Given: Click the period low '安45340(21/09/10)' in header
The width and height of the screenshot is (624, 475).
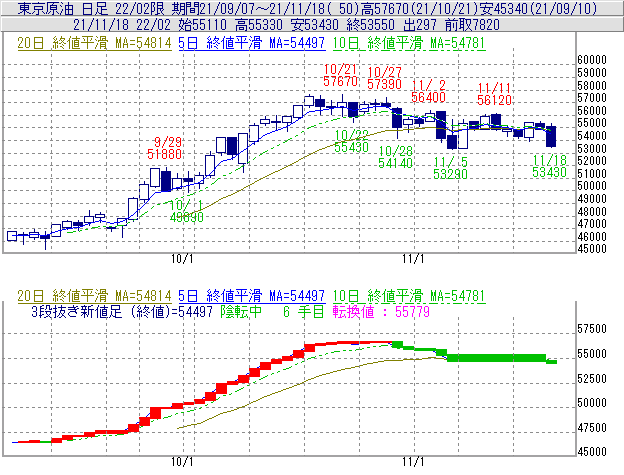Looking at the screenshot, I should tap(538, 8).
